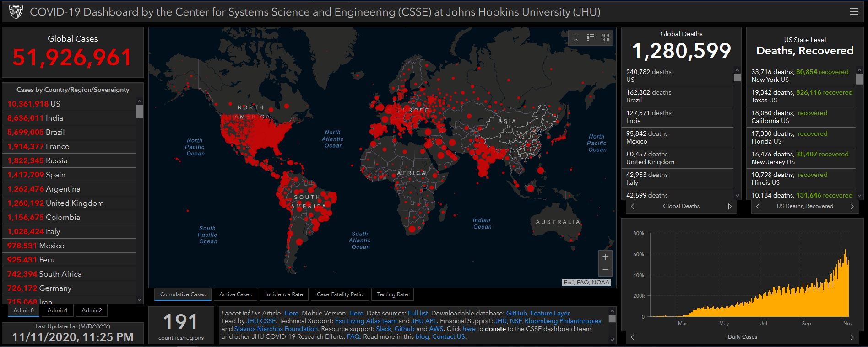Open the Lancet article 'Here' link
The height and width of the screenshot is (347, 868).
pos(291,313)
